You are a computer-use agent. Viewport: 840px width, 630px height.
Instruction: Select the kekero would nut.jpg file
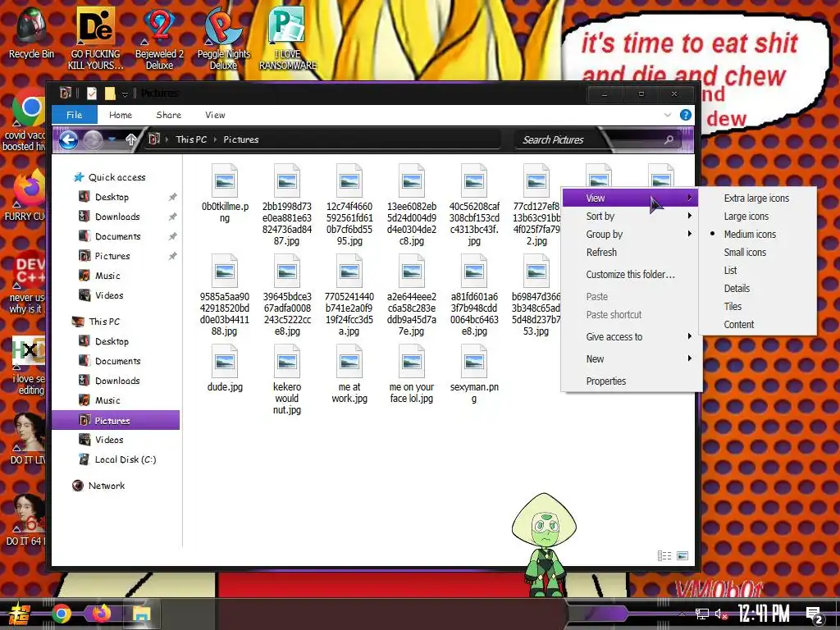286,380
